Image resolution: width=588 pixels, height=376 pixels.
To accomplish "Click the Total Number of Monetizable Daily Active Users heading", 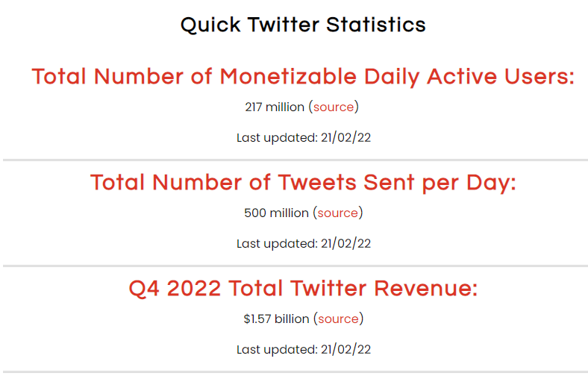I will (x=303, y=77).
